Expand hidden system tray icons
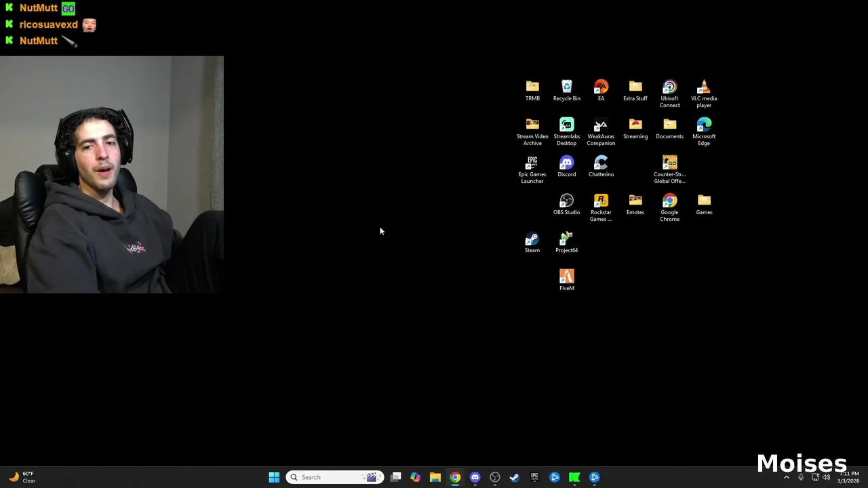The image size is (868, 488). click(x=787, y=477)
